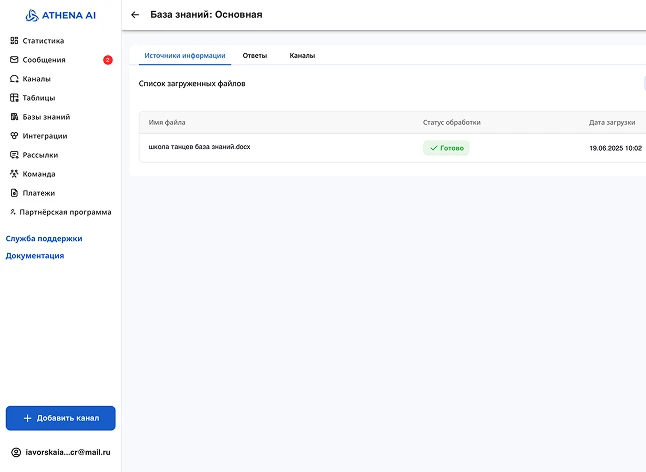This screenshot has width=646, height=472.
Task: Open Интеграции using its icon
Action: click(x=14, y=136)
